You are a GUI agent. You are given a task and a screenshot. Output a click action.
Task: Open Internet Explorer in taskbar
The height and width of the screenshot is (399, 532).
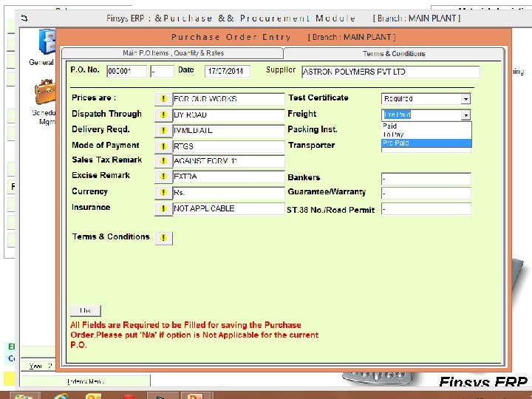point(60,395)
